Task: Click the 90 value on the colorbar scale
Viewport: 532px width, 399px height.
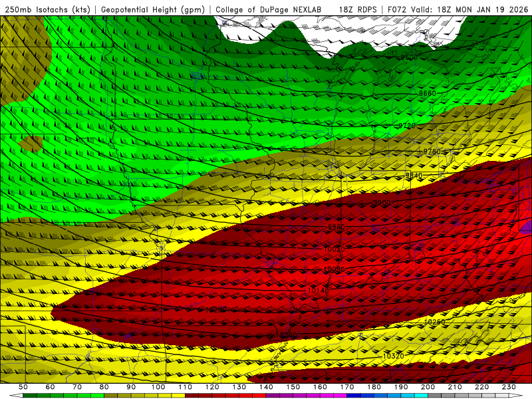Action: pos(131,387)
